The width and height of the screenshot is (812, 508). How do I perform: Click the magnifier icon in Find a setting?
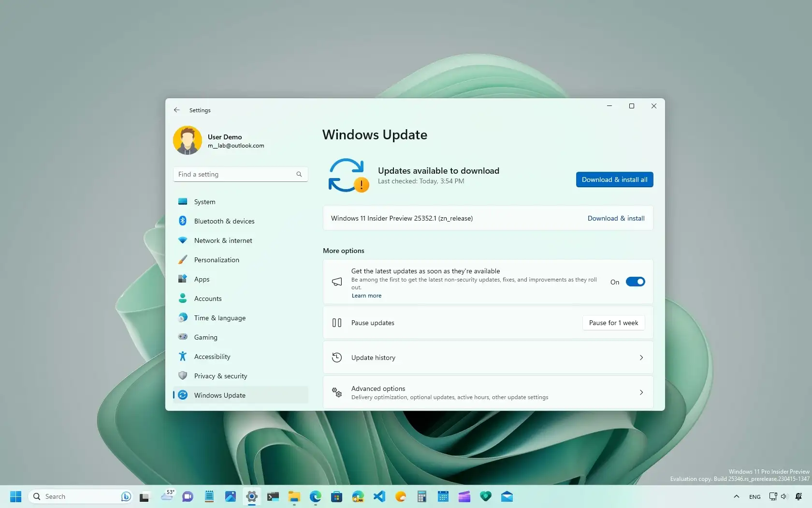coord(299,174)
